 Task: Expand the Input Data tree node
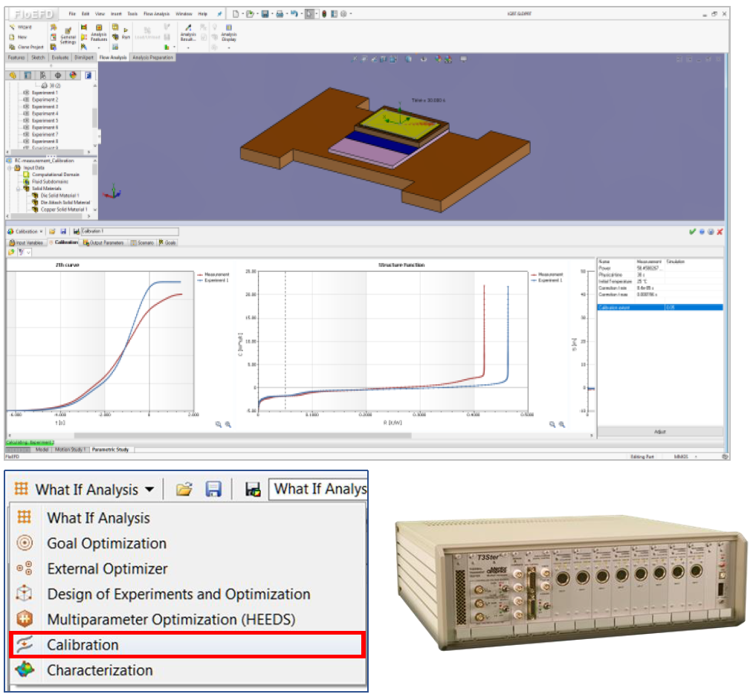pyautogui.click(x=10, y=168)
